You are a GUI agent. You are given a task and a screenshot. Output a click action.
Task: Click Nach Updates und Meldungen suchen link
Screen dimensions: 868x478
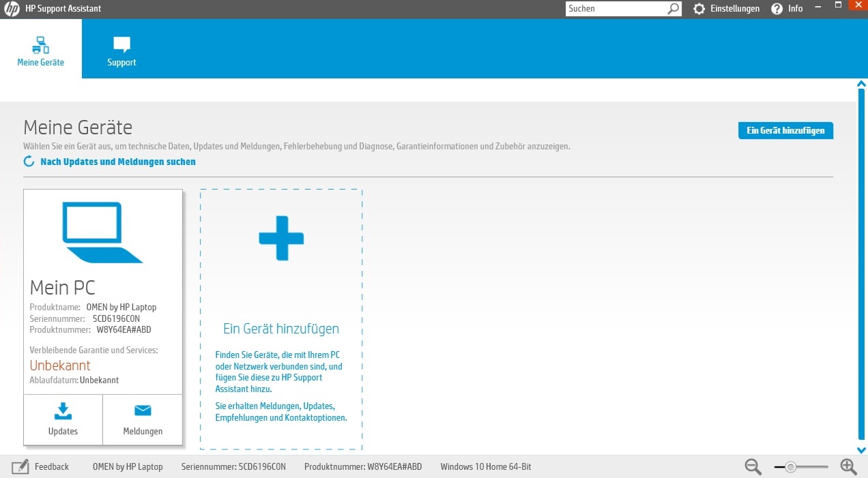pyautogui.click(x=118, y=162)
